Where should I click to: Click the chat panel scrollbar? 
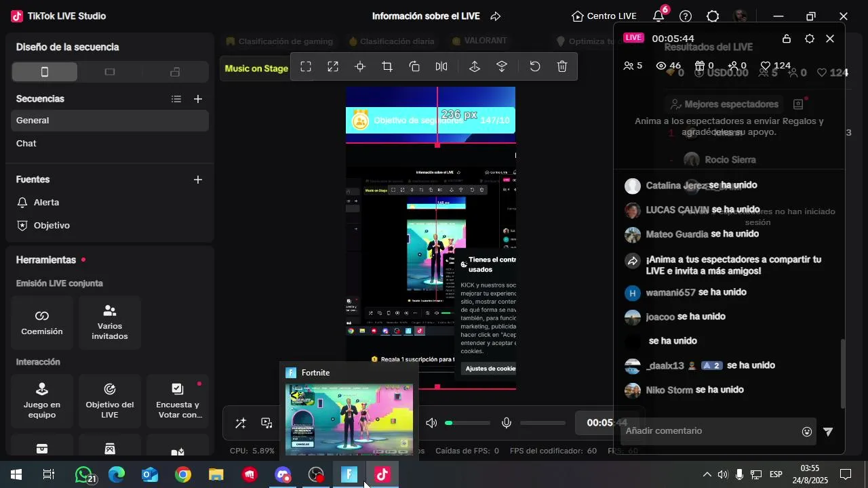click(x=843, y=374)
